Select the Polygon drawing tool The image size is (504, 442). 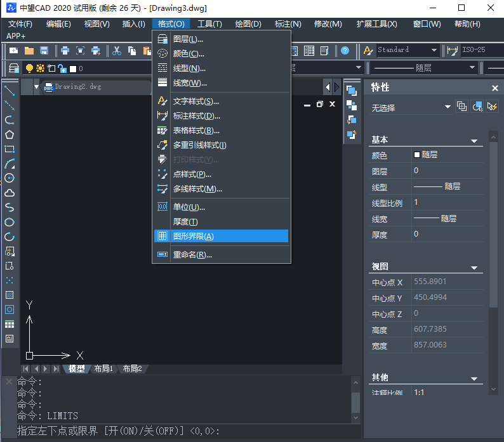pos(10,134)
